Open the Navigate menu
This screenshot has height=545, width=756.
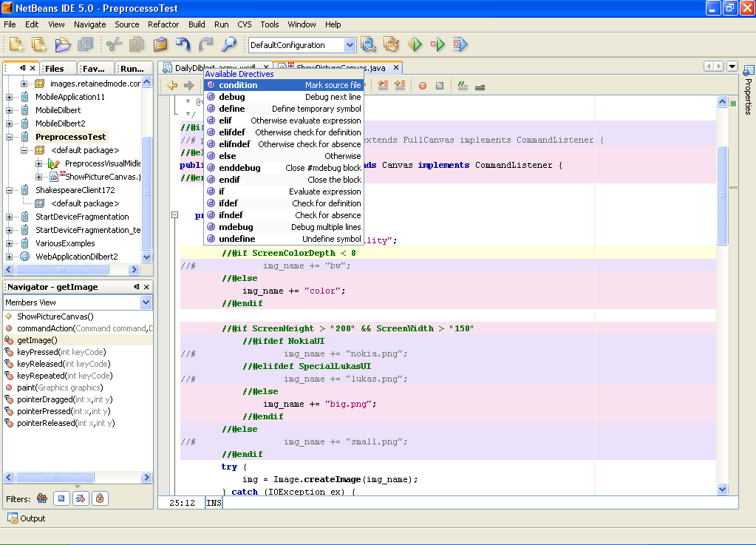(x=89, y=24)
